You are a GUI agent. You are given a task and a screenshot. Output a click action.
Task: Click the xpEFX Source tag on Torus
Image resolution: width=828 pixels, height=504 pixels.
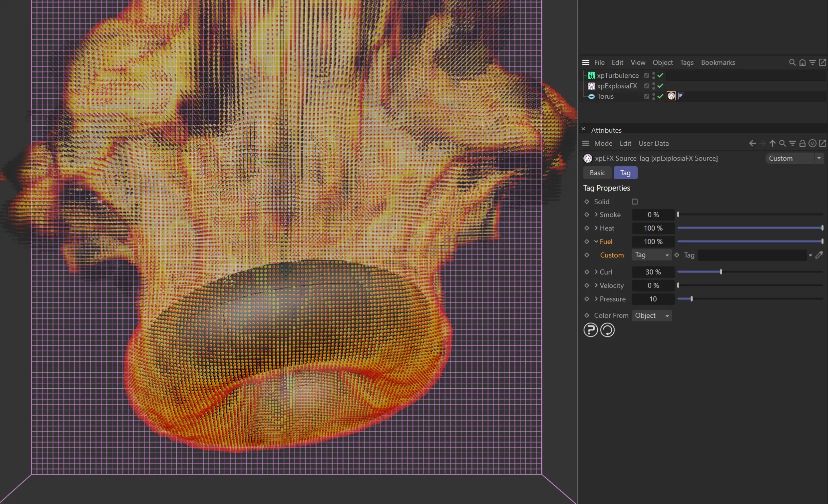671,96
